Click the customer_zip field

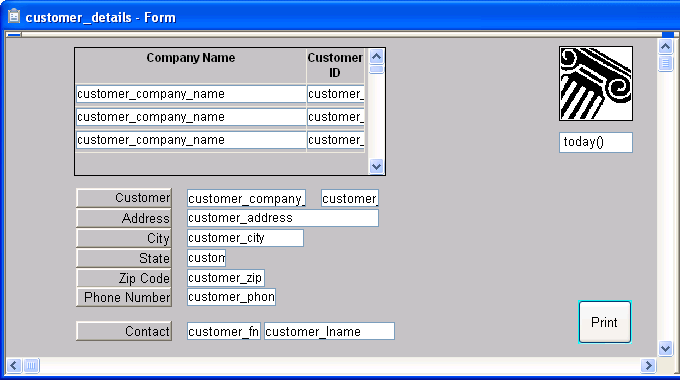226,278
